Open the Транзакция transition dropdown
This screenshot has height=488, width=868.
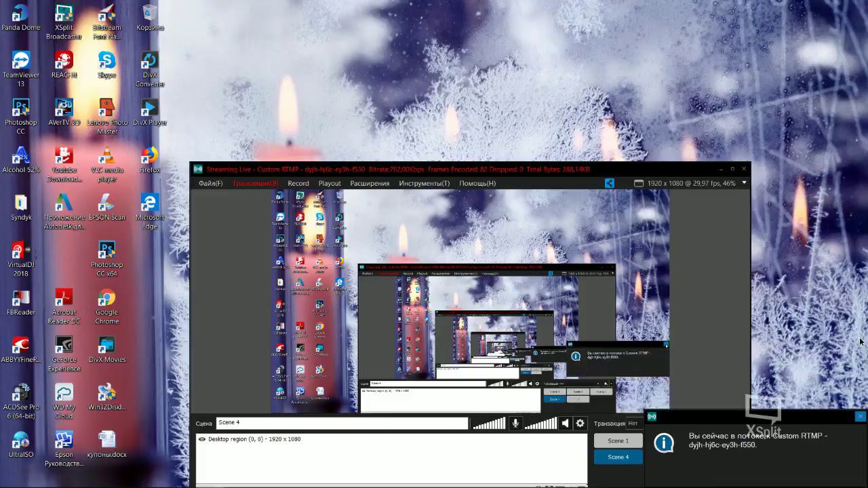point(632,424)
